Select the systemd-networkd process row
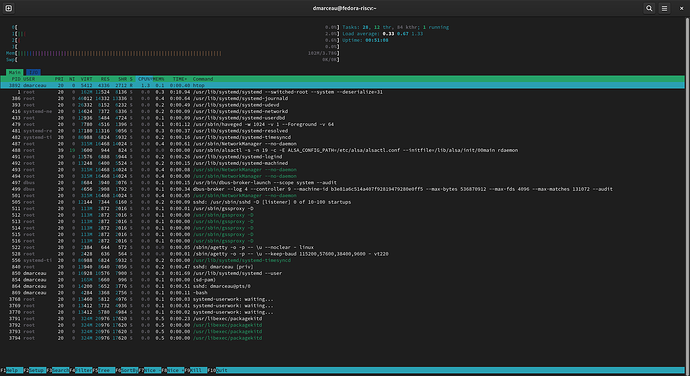The image size is (690, 376). point(342,111)
